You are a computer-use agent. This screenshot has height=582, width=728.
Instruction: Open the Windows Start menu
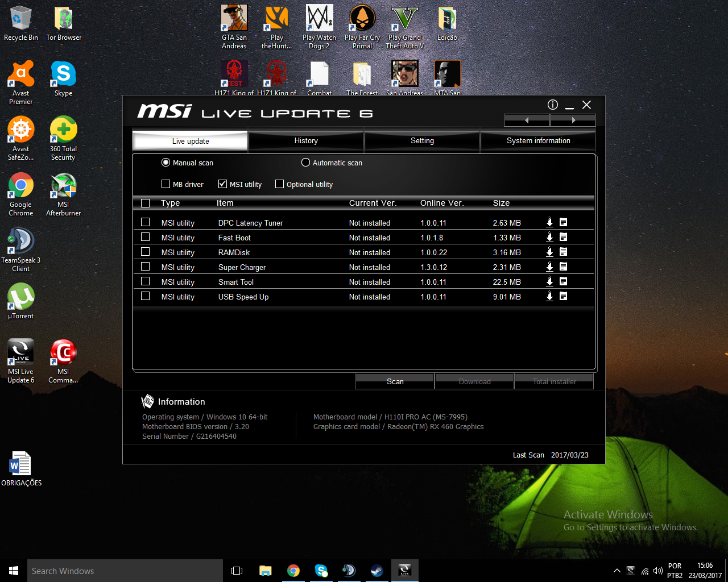[x=14, y=571]
